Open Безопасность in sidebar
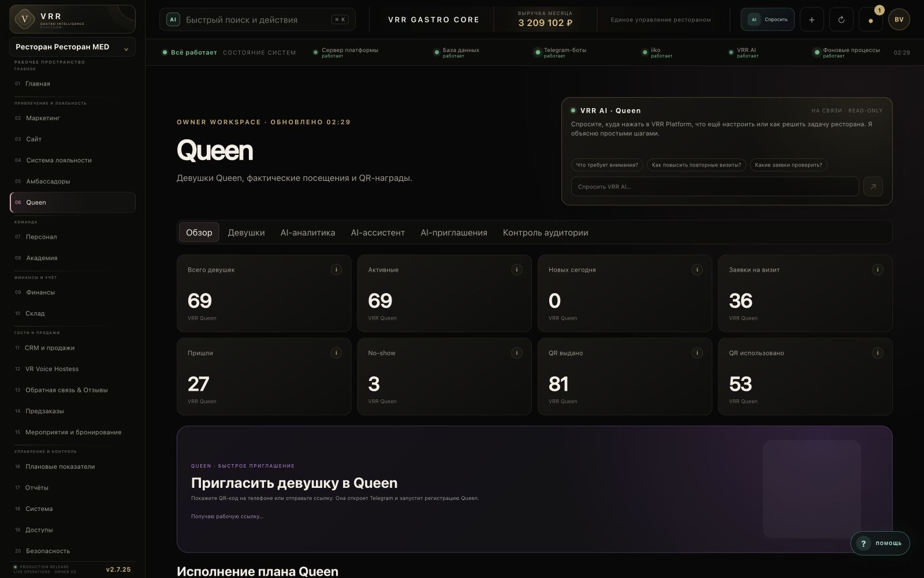This screenshot has height=578, width=924. pos(73,551)
